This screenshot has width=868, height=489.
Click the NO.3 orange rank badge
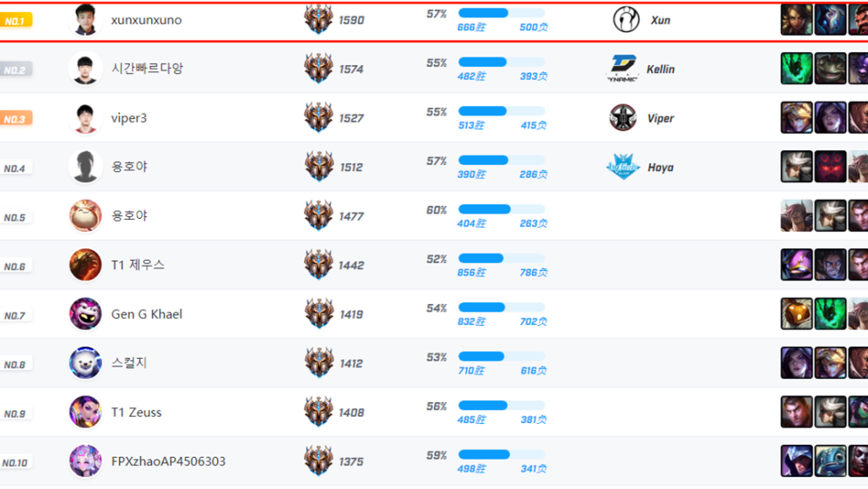point(16,118)
